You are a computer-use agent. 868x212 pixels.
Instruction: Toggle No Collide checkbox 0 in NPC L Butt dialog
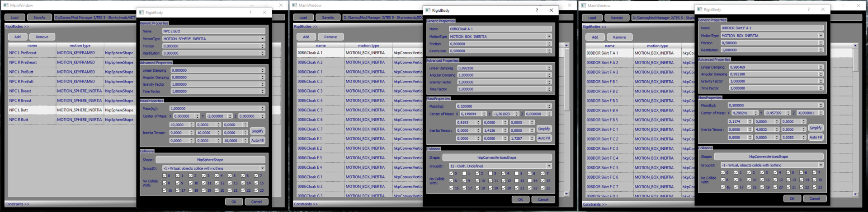165,176
